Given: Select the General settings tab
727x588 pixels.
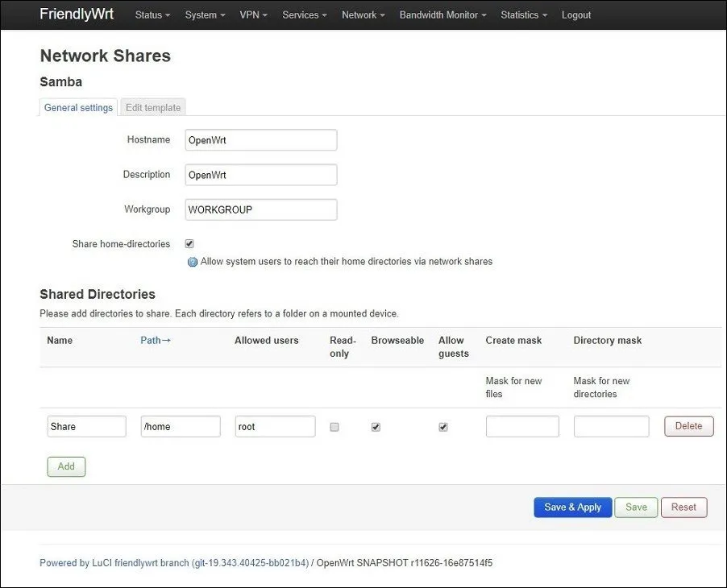Looking at the screenshot, I should 78,107.
